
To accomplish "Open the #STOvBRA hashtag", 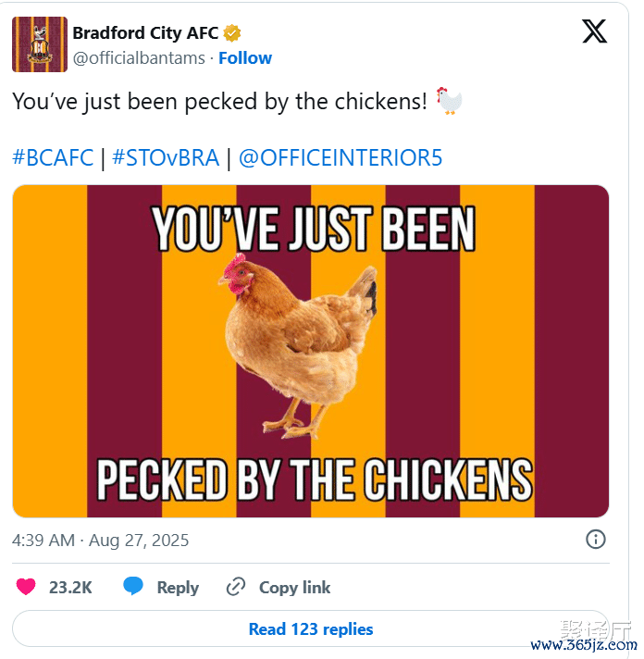I will [x=166, y=158].
